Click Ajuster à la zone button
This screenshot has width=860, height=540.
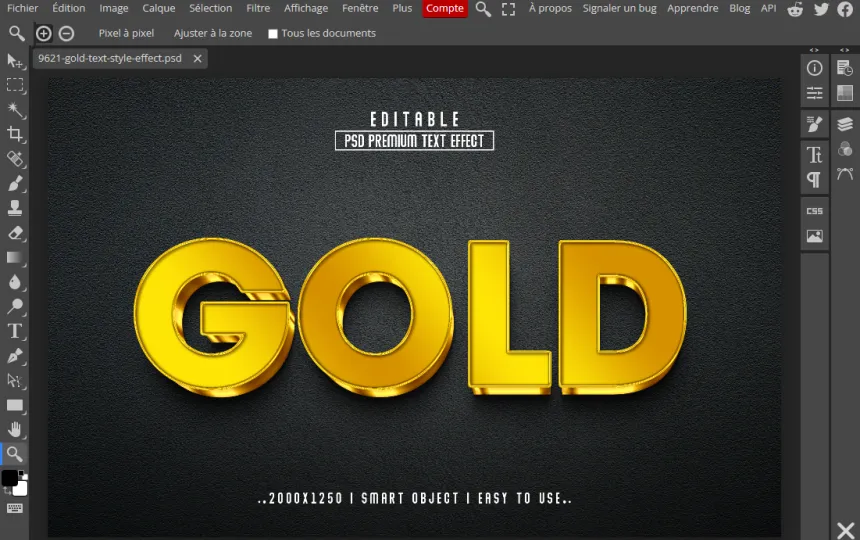213,33
